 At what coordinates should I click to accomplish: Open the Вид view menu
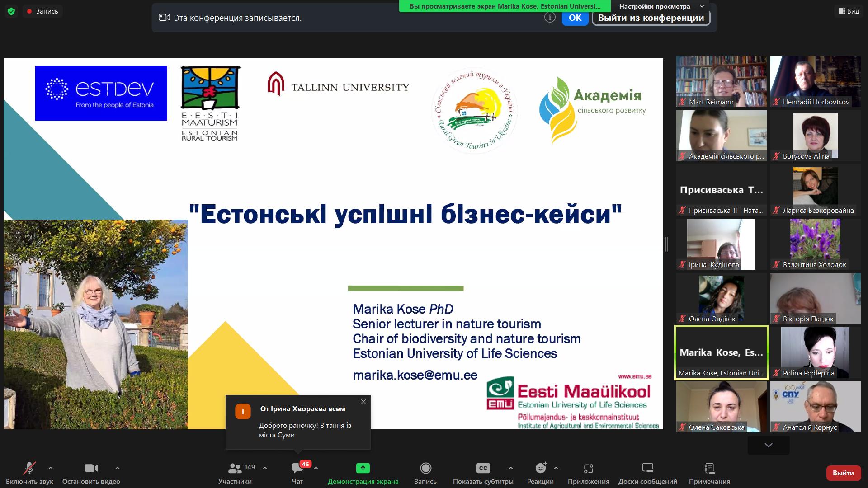point(849,11)
